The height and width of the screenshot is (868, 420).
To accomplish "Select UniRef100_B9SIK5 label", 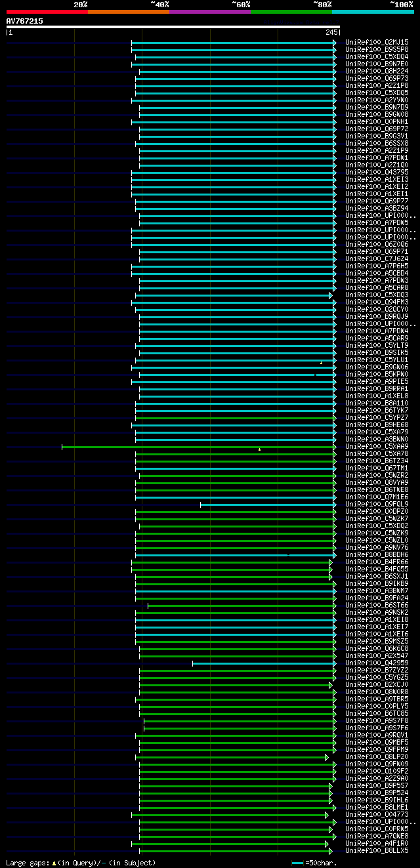I will (x=377, y=352).
